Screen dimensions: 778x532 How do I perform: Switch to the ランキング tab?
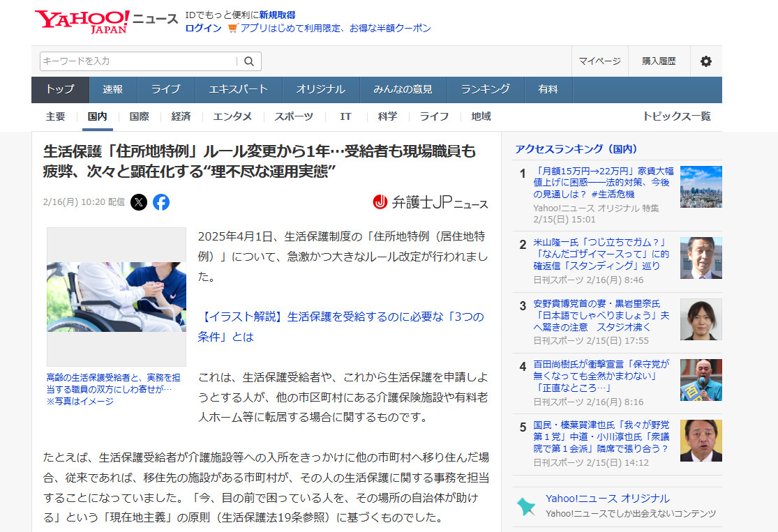point(484,89)
